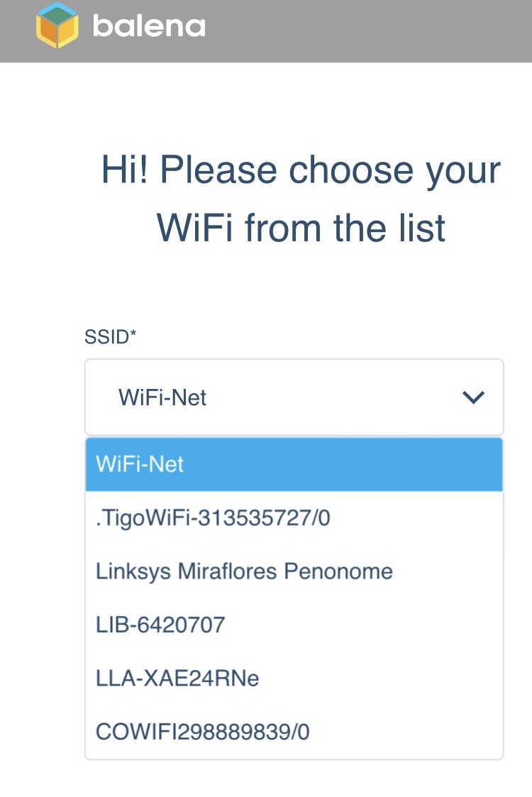Screen dimensions: 532x797
Task: Click the required asterisk next to SSID
Action: point(132,335)
